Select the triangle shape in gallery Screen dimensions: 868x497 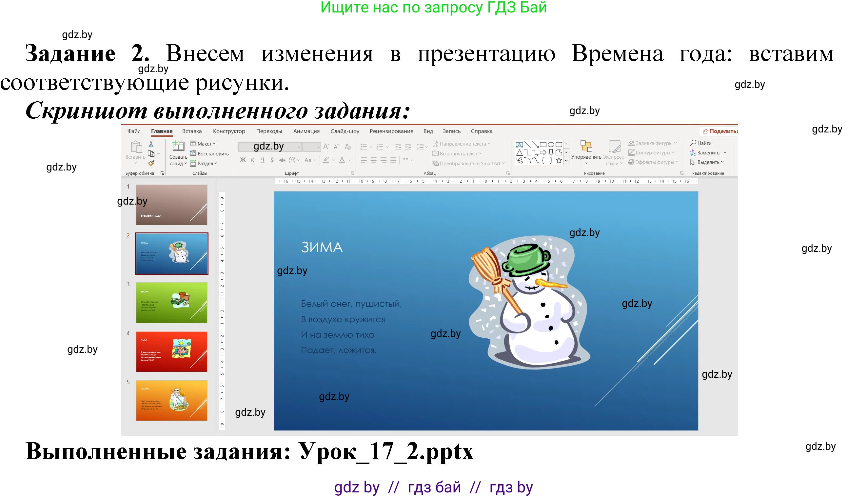(519, 152)
